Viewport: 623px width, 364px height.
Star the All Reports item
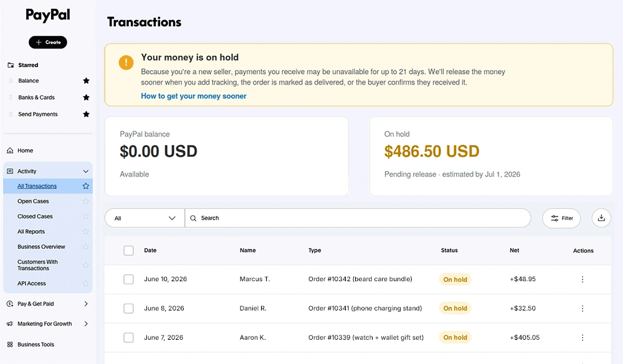pos(85,231)
